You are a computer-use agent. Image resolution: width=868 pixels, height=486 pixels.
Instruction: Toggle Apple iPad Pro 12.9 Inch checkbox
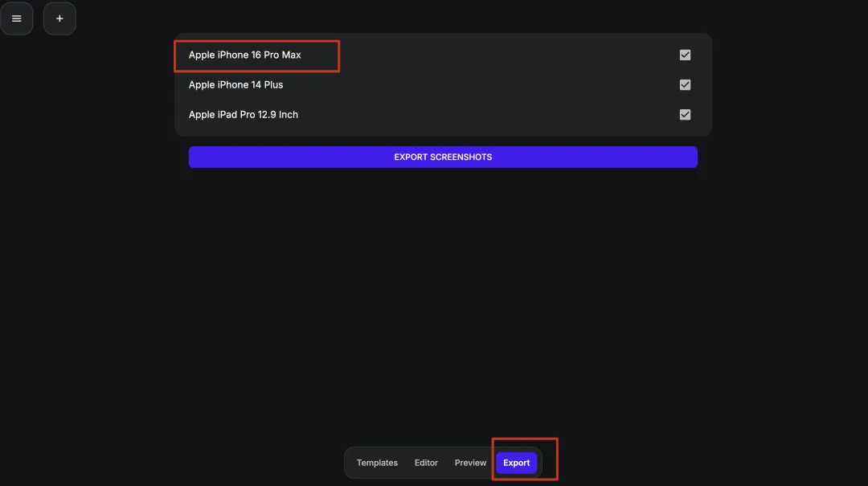click(685, 115)
